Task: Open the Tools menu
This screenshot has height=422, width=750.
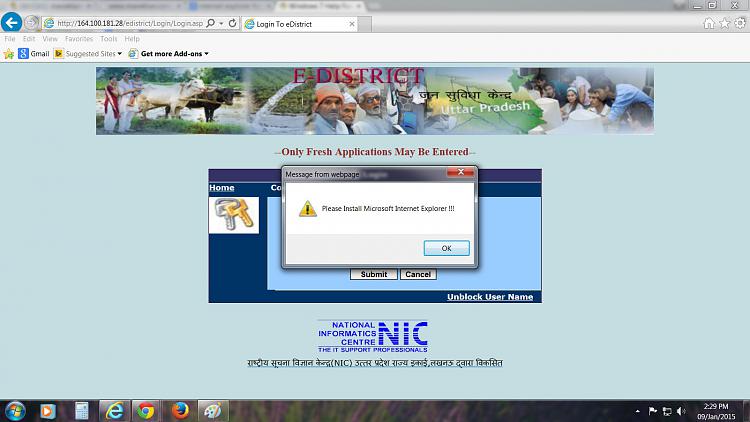Action: [109, 39]
